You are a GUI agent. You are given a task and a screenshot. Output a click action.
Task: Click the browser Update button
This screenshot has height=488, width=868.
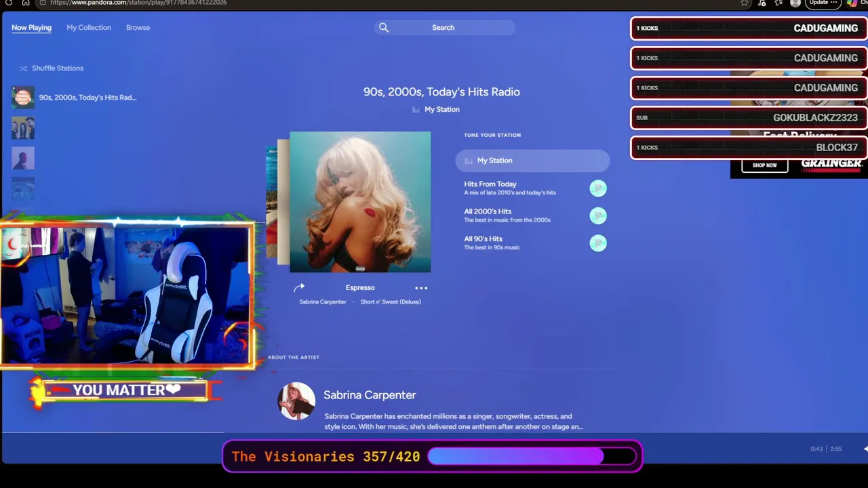click(823, 3)
